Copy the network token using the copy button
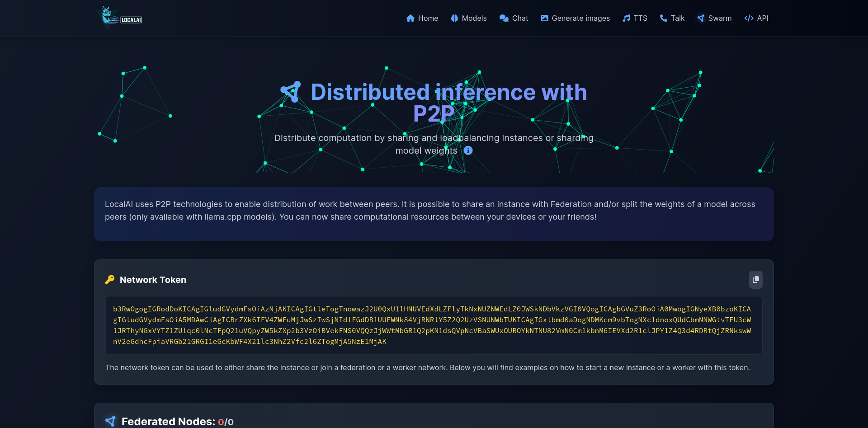868x428 pixels. point(755,279)
